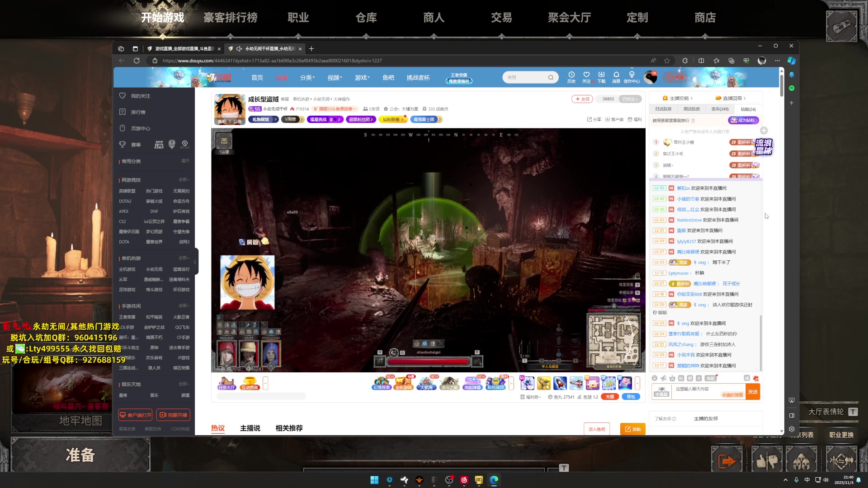This screenshot has height=488, width=868.
Task: Click the 发帖 post button
Action: tap(632, 429)
